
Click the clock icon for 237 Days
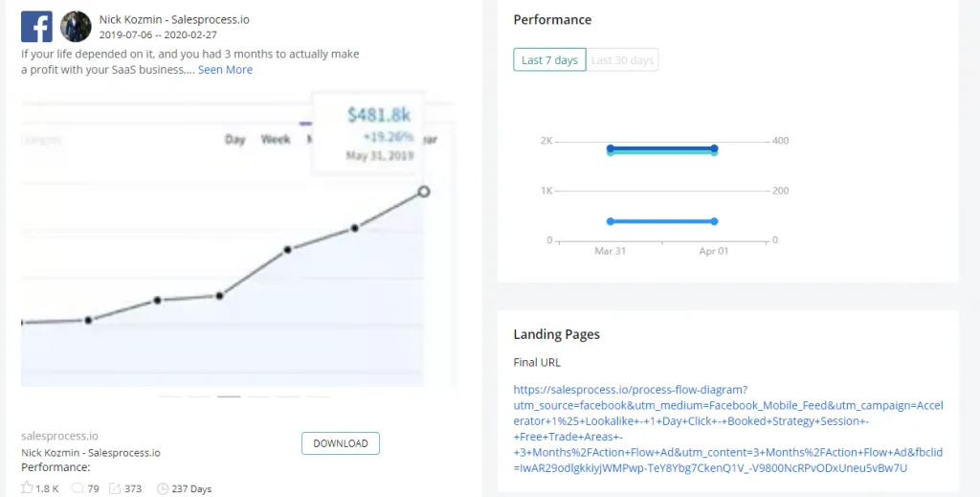(162, 488)
